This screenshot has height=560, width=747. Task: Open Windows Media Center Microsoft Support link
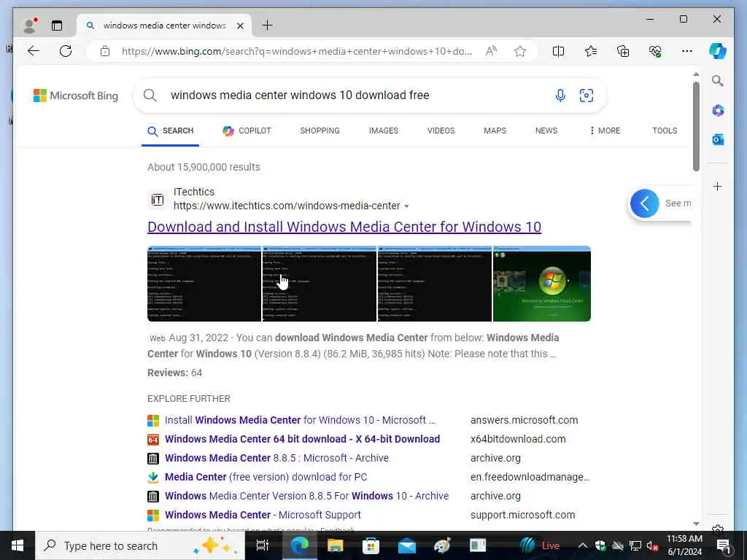[263, 516]
